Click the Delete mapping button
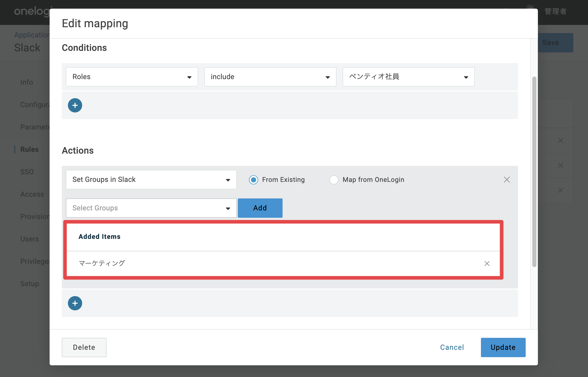Screen dimensions: 588x377 click(84, 347)
